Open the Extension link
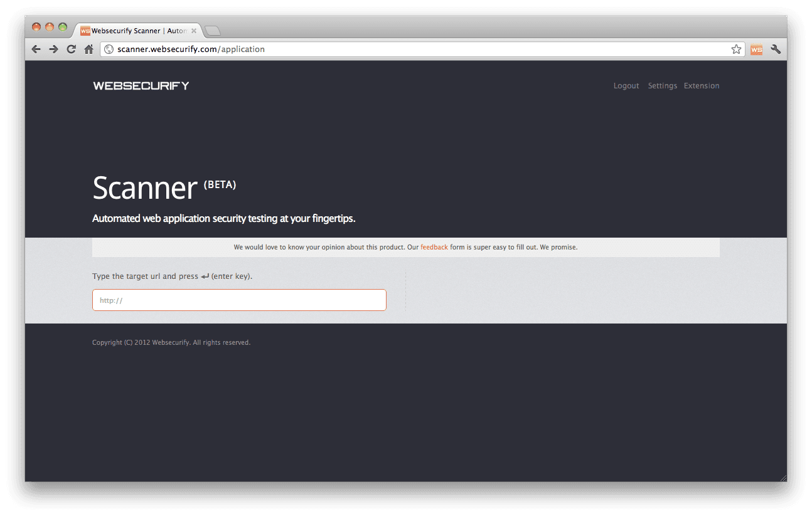 click(702, 86)
